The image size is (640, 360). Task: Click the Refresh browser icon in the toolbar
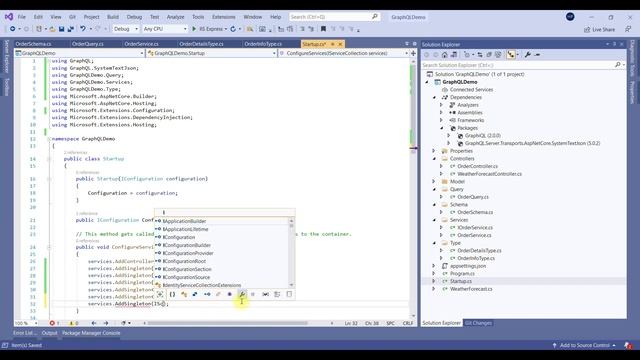[233, 29]
